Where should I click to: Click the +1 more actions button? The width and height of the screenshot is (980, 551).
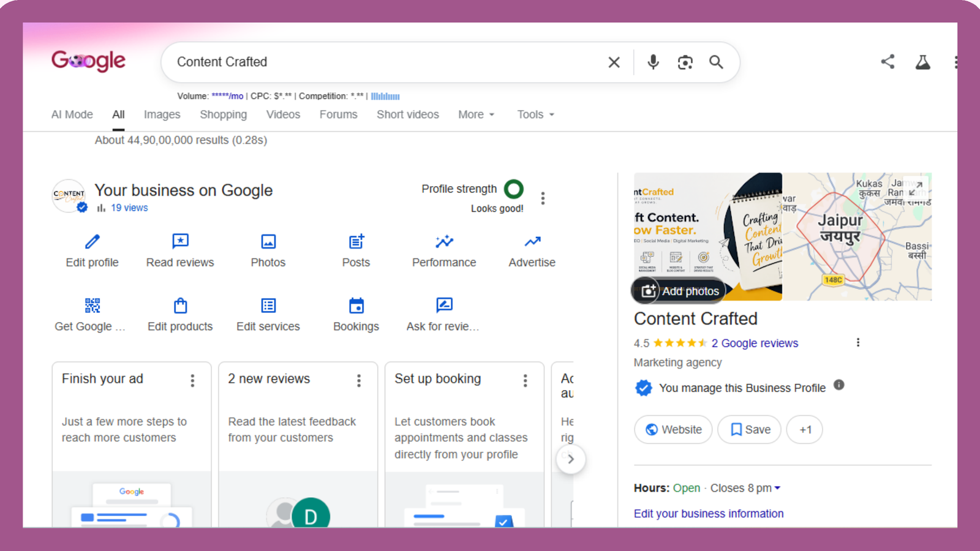coord(804,429)
